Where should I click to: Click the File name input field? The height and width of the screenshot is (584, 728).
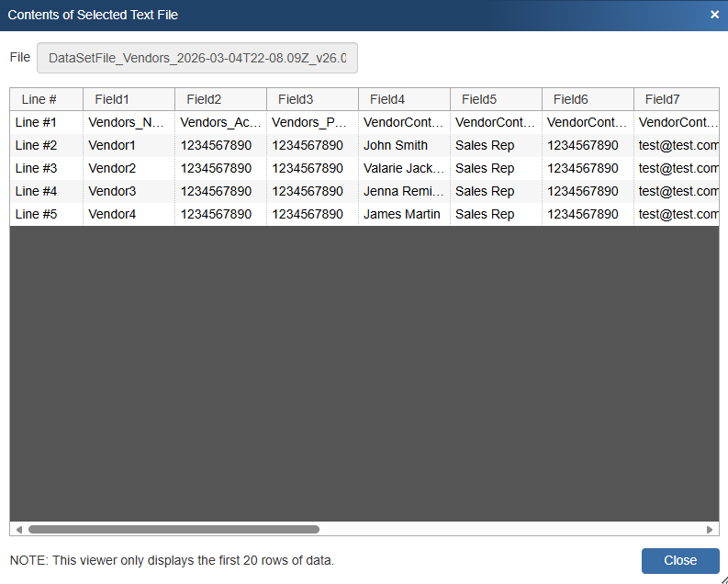pos(197,58)
